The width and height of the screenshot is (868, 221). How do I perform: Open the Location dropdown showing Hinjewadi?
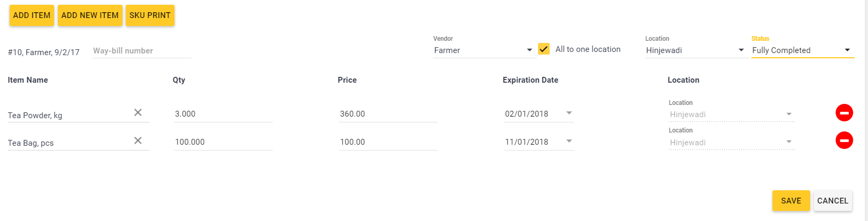(x=695, y=50)
